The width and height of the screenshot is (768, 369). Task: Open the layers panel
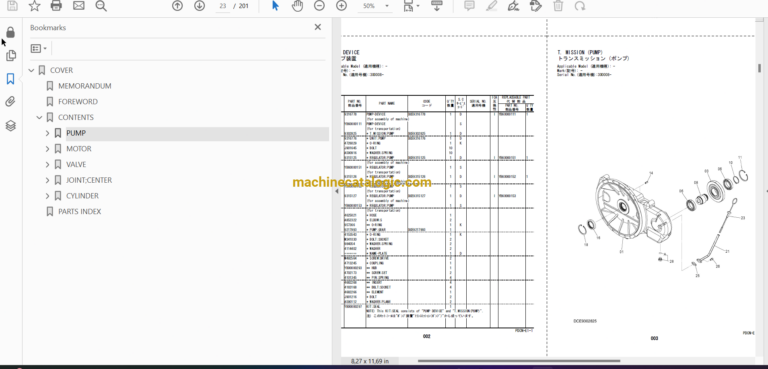pyautogui.click(x=11, y=125)
